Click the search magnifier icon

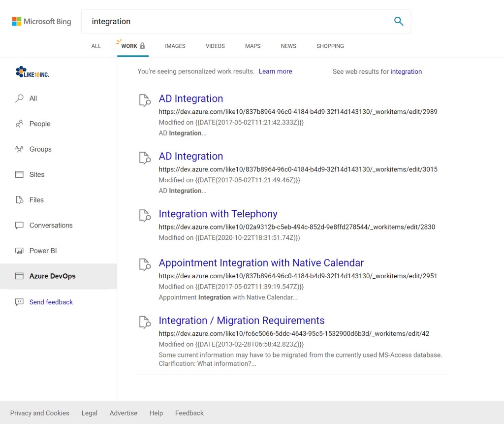click(x=399, y=22)
